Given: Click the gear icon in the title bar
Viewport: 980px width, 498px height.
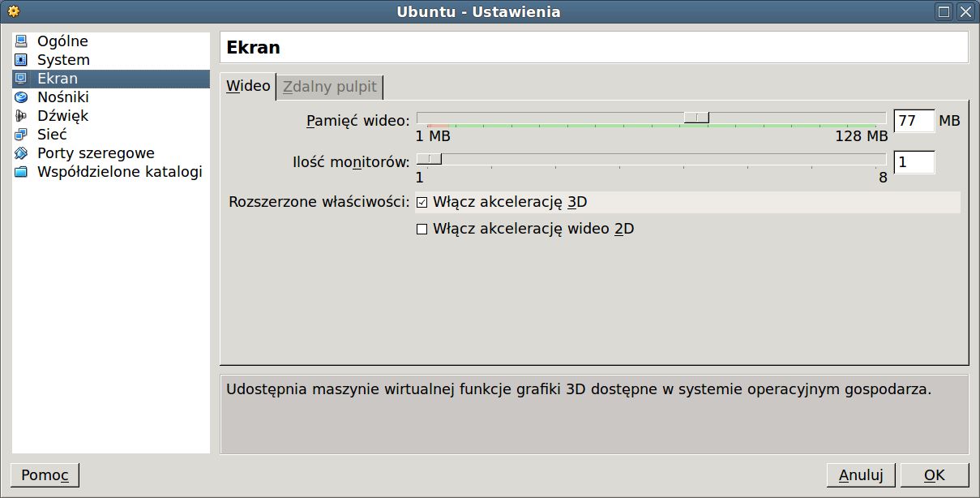Looking at the screenshot, I should (12, 11).
